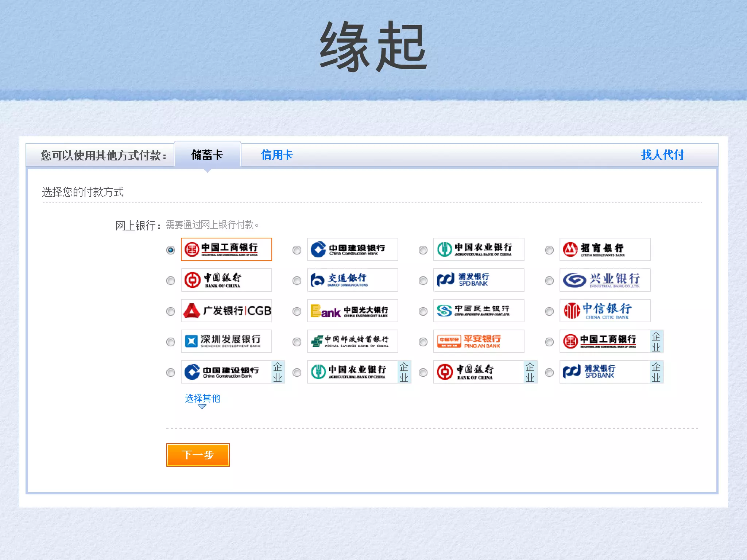Screen dimensions: 747x560
Task: Expand the 选择其他 bank list
Action: (202, 398)
